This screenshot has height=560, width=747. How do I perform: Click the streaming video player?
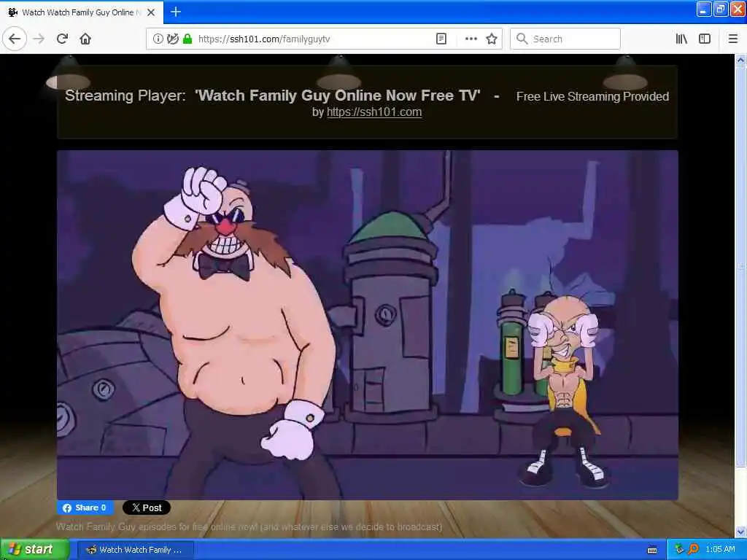368,325
